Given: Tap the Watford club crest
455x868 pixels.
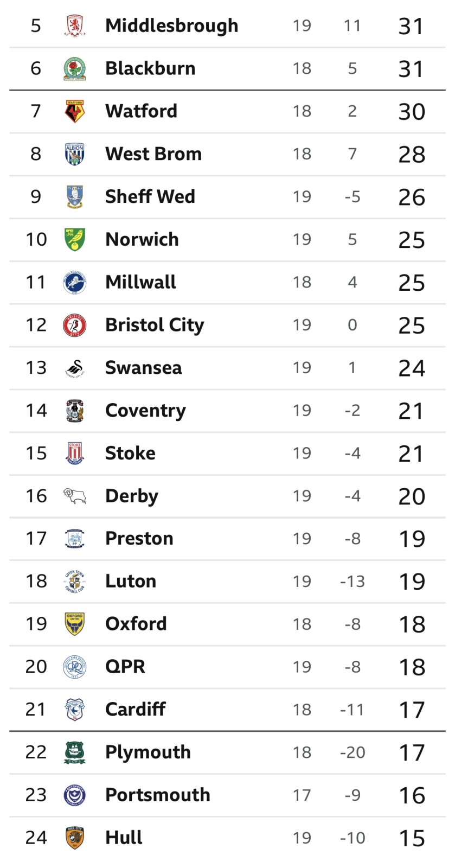Looking at the screenshot, I should [x=75, y=111].
